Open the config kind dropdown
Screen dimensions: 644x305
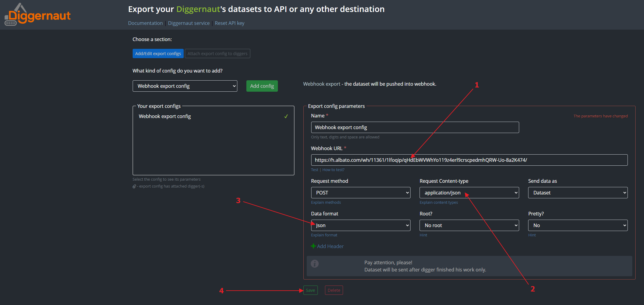click(185, 86)
